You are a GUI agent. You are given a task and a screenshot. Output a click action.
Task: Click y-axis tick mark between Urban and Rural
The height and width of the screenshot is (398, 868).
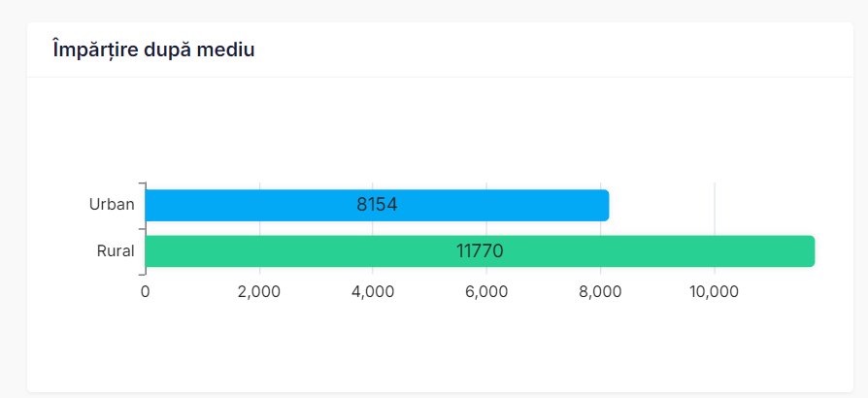point(141,228)
